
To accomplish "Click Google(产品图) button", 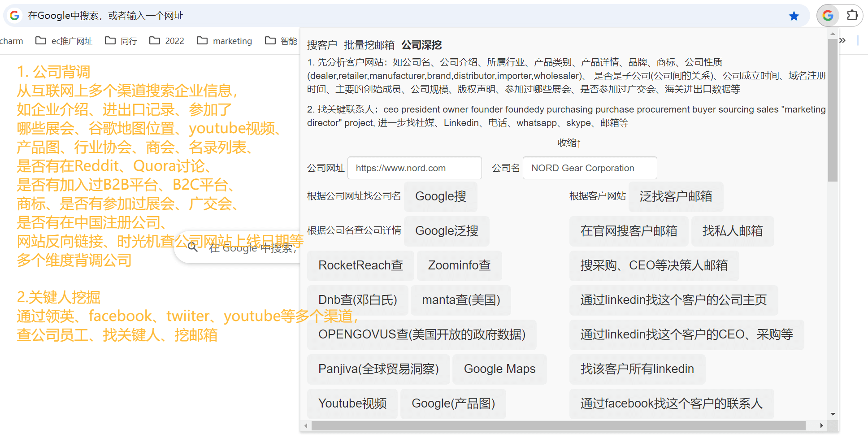I will point(453,403).
